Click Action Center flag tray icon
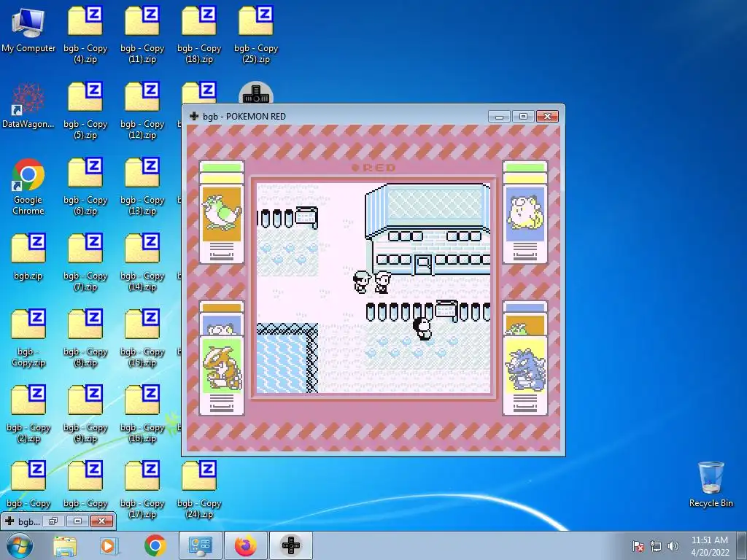Screen dimensions: 747x560 click(638, 546)
